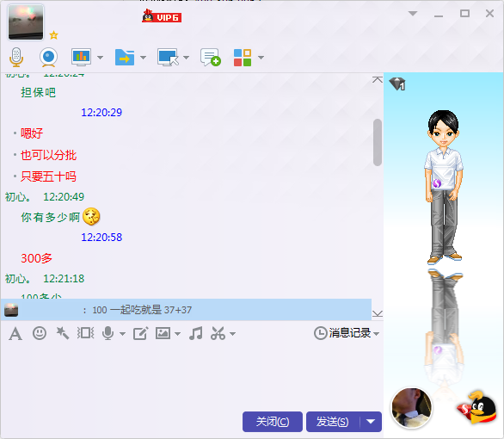The width and height of the screenshot is (504, 439).
Task: Expand the send image dropdown arrow
Action: pyautogui.click(x=177, y=334)
